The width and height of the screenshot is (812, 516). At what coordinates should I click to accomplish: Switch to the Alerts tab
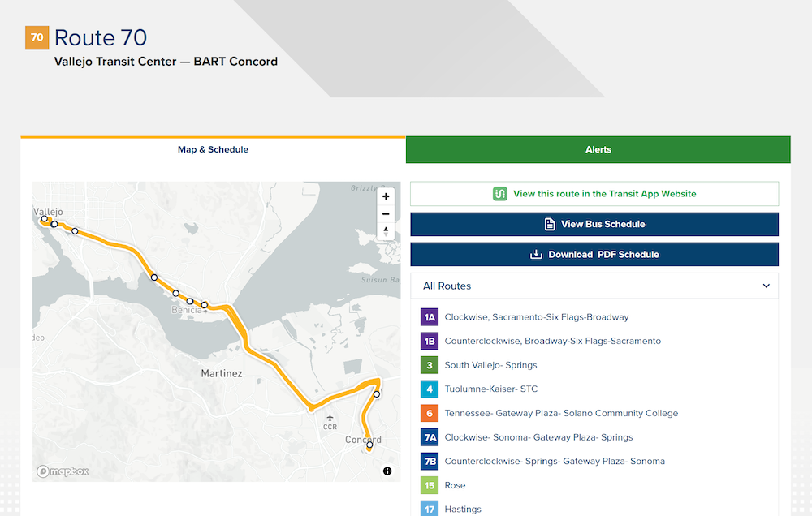[x=598, y=149]
